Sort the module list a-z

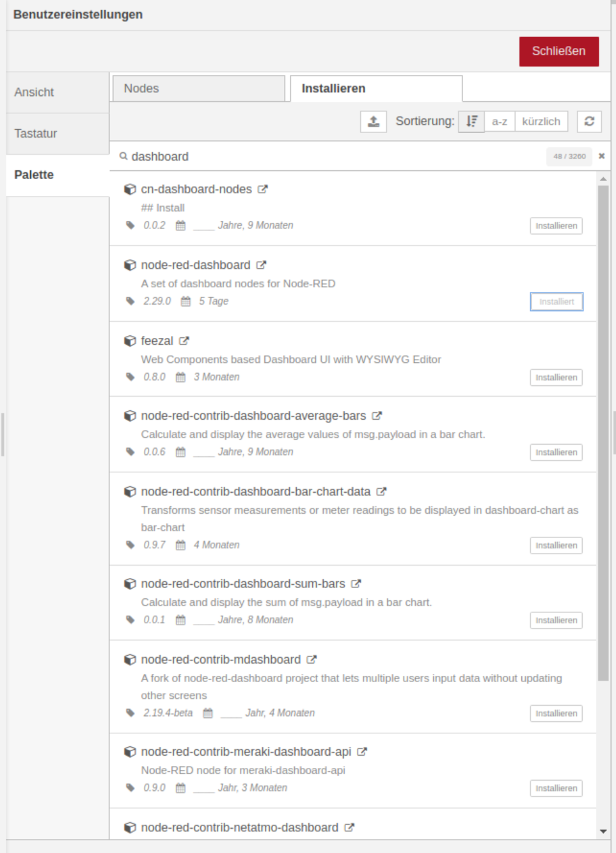500,122
